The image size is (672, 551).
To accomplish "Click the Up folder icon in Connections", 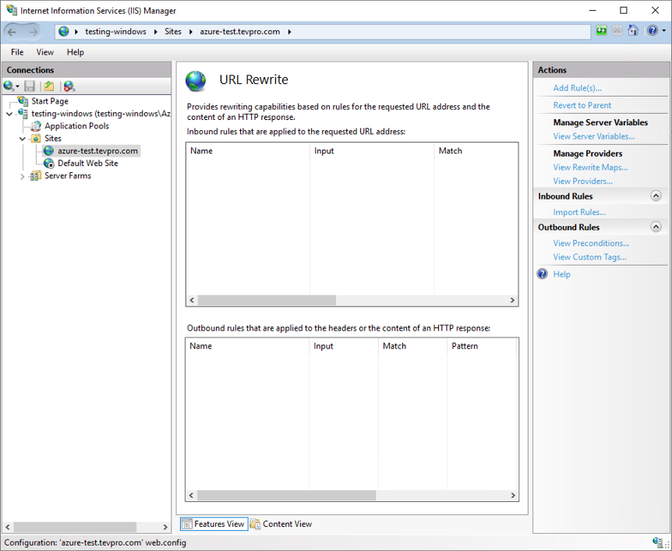I will [49, 86].
